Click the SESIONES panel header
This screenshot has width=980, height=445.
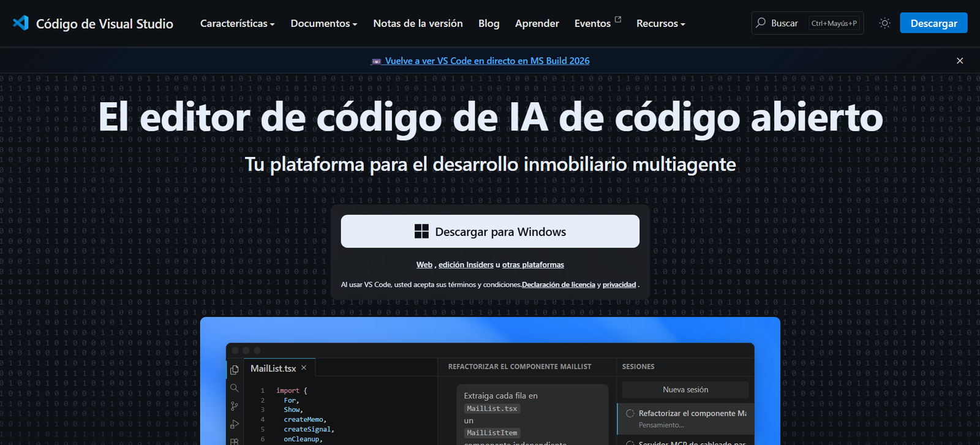pyautogui.click(x=638, y=367)
